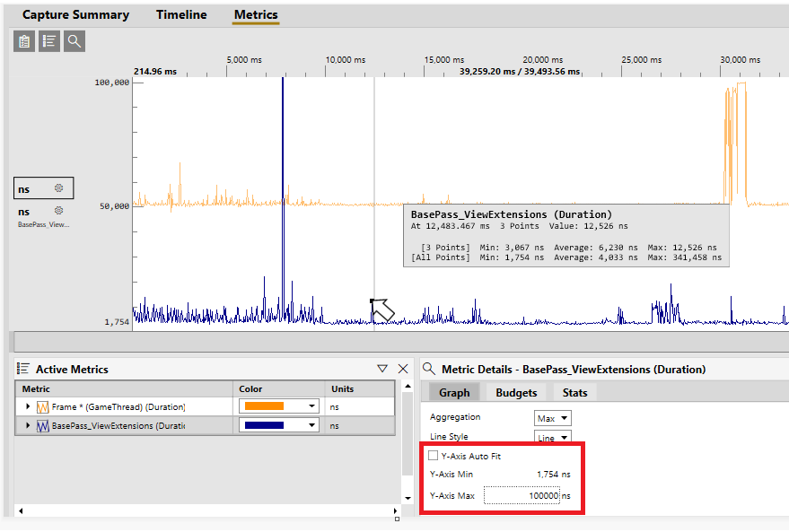Open gear settings for the boxed ns axis
Viewport: 789px width, 532px height.
(59, 188)
